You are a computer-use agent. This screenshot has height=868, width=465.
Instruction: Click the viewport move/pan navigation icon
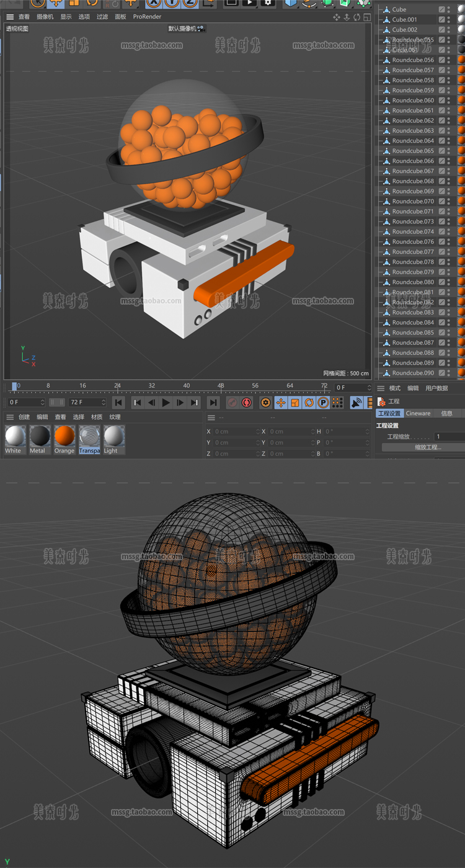click(x=337, y=17)
